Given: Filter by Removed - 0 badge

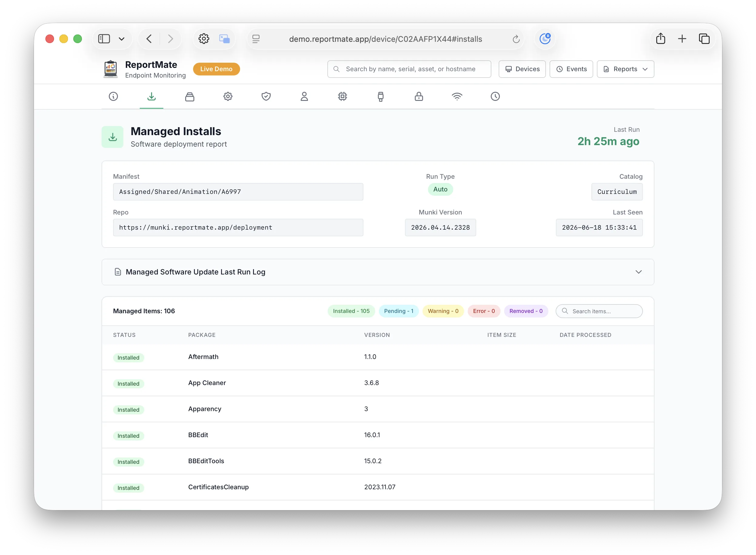Looking at the screenshot, I should (x=526, y=311).
